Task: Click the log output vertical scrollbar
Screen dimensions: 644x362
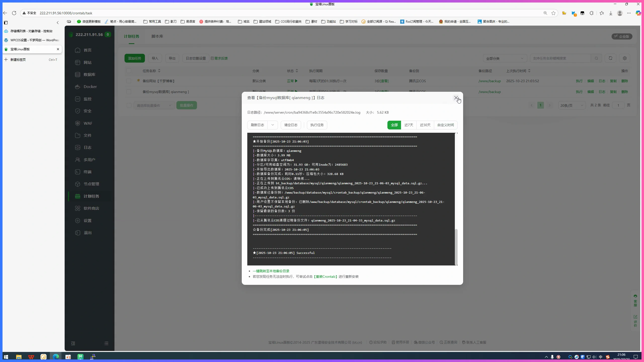Action: coord(456,247)
